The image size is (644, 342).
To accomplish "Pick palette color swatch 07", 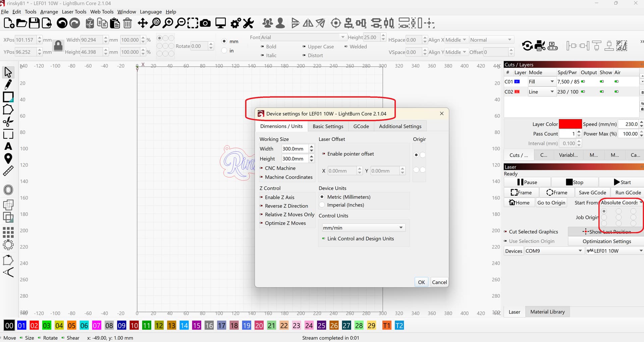I will click(97, 326).
